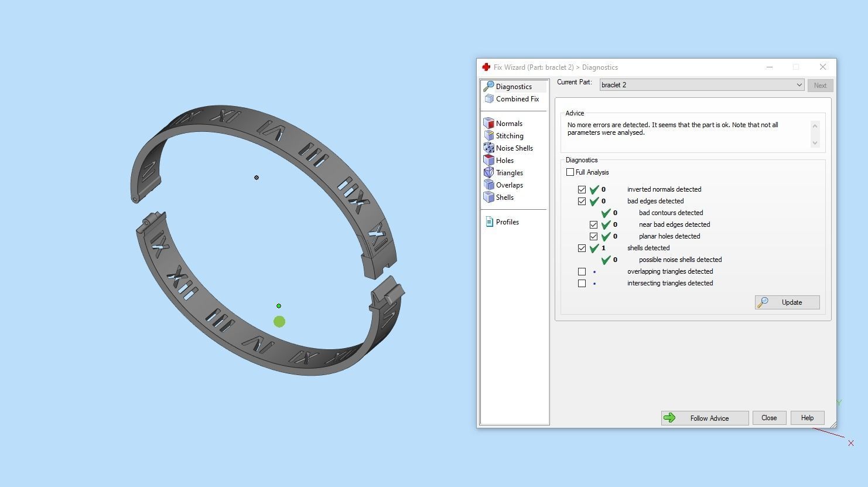Go to the Stitching page
The height and width of the screenshot is (487, 868).
click(510, 136)
